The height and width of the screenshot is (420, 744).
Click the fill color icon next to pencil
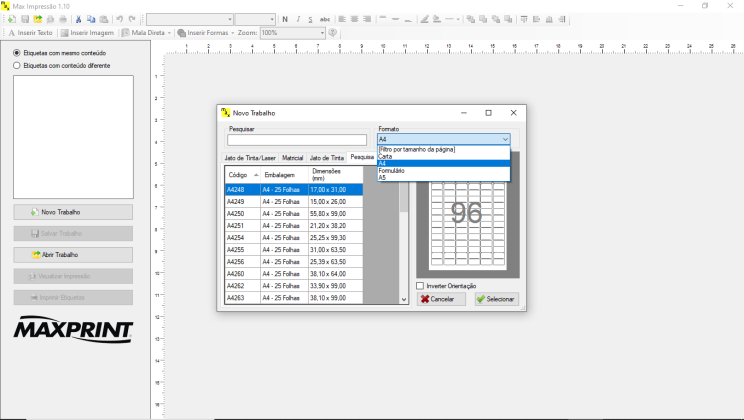tap(437, 19)
